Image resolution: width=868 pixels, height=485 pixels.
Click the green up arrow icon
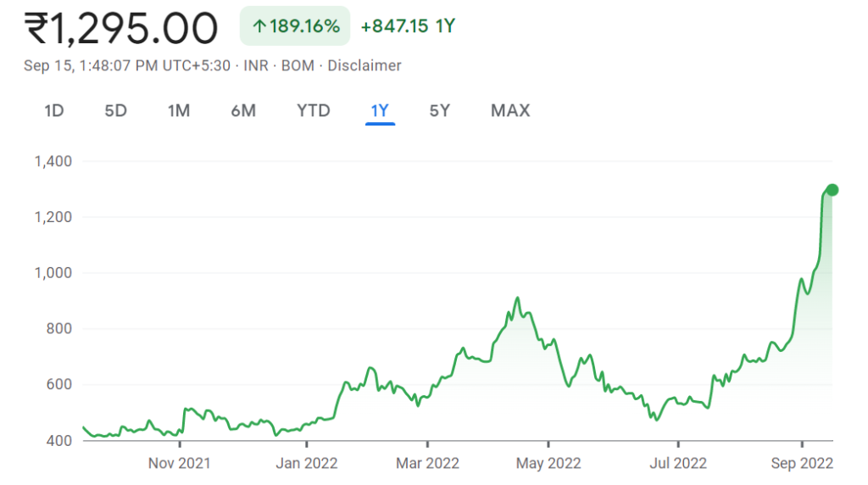(x=259, y=26)
